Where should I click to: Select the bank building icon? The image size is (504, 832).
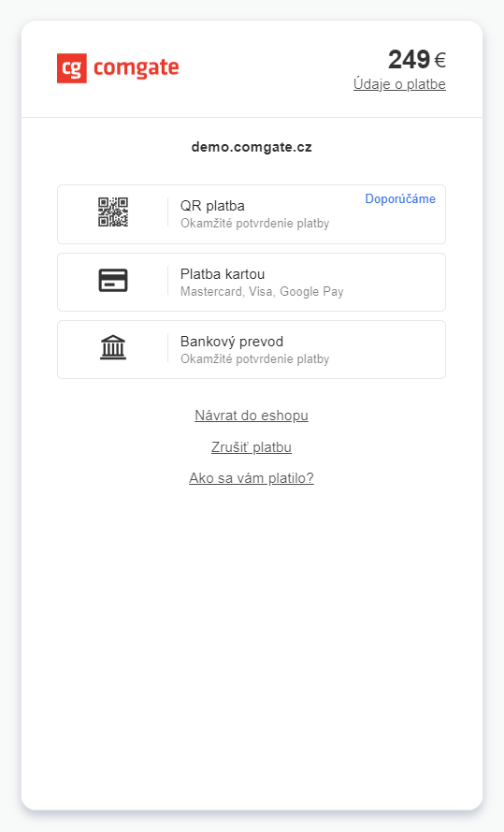click(x=113, y=347)
